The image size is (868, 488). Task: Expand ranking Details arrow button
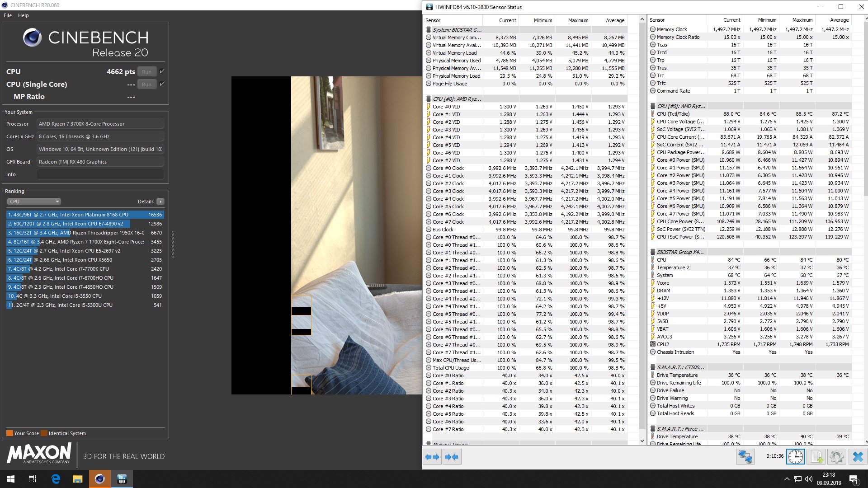tap(160, 202)
